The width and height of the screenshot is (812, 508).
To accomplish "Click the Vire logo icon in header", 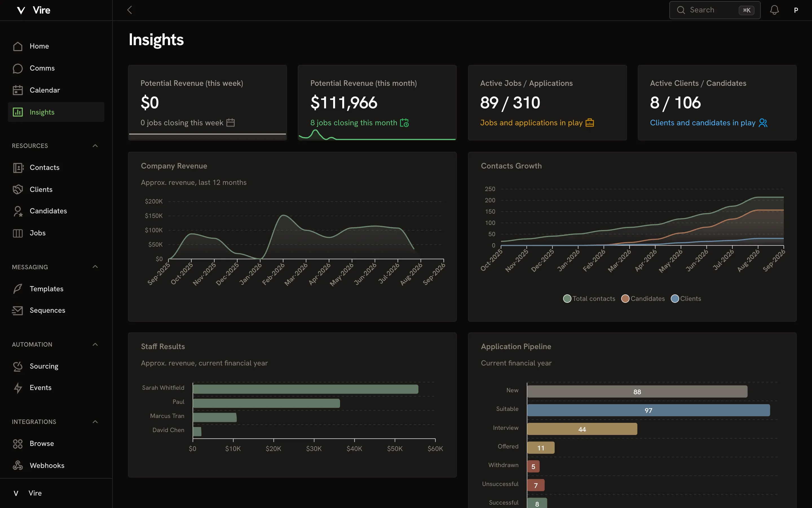I will click(21, 10).
